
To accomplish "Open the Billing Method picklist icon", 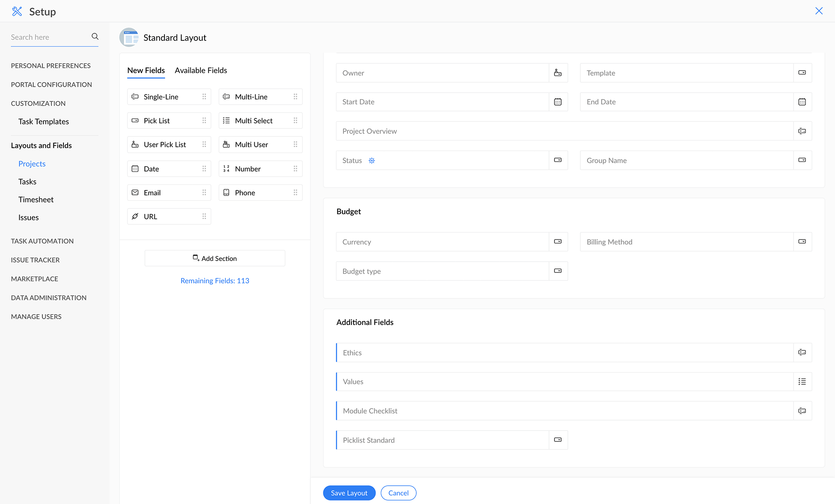I will point(802,242).
